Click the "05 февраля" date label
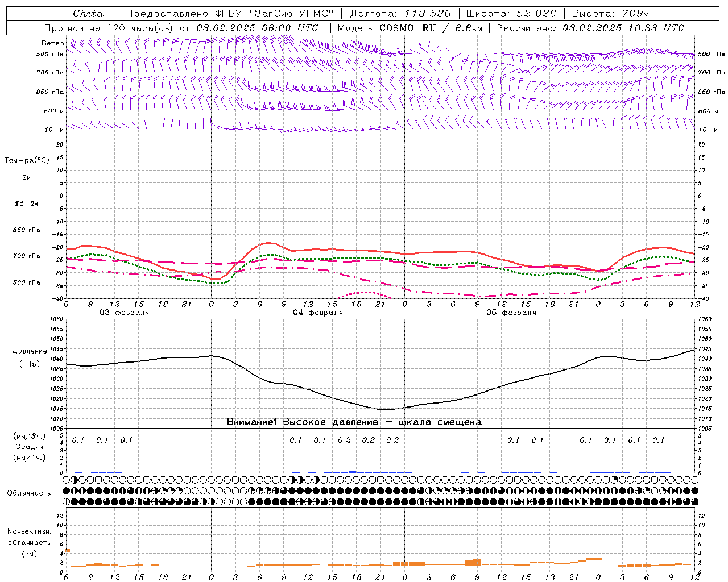Viewport: 728px width, 582px height. coord(511,313)
